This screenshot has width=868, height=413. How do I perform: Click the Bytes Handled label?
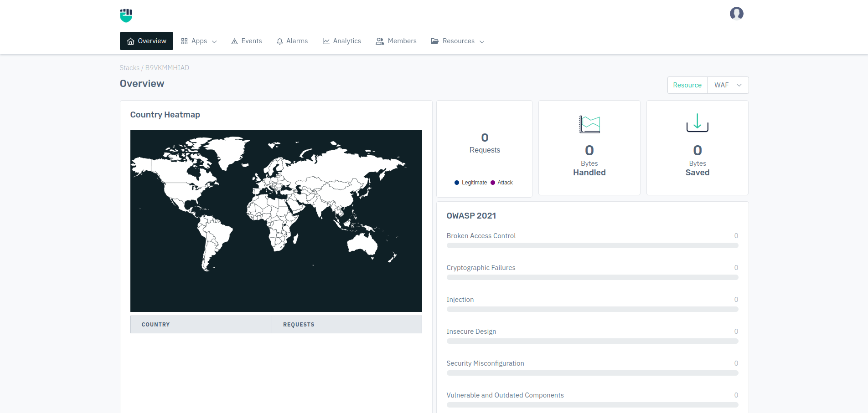589,168
